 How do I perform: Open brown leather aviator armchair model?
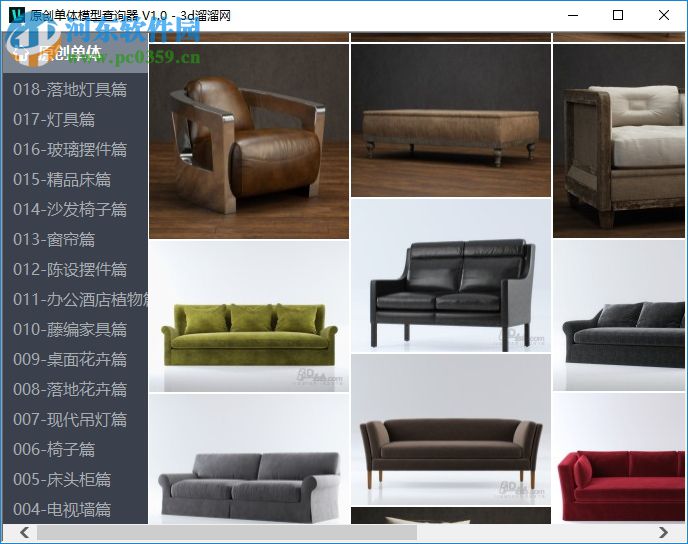point(249,141)
